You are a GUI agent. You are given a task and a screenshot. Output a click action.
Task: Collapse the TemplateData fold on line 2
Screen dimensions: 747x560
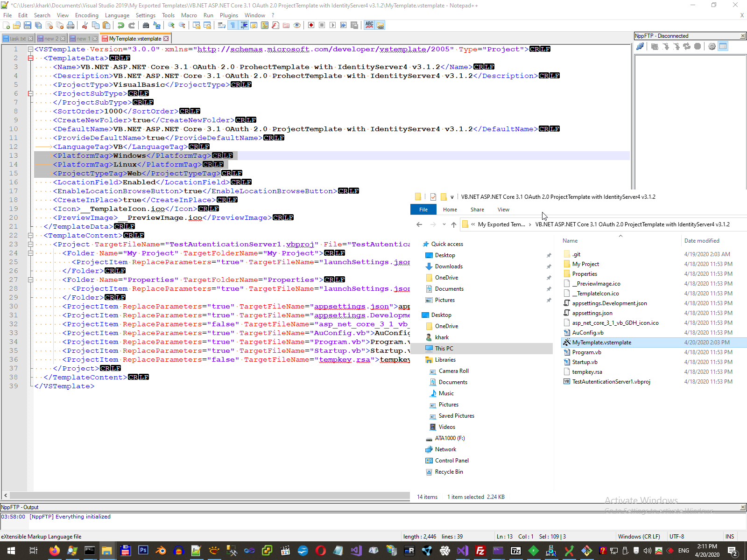point(30,58)
